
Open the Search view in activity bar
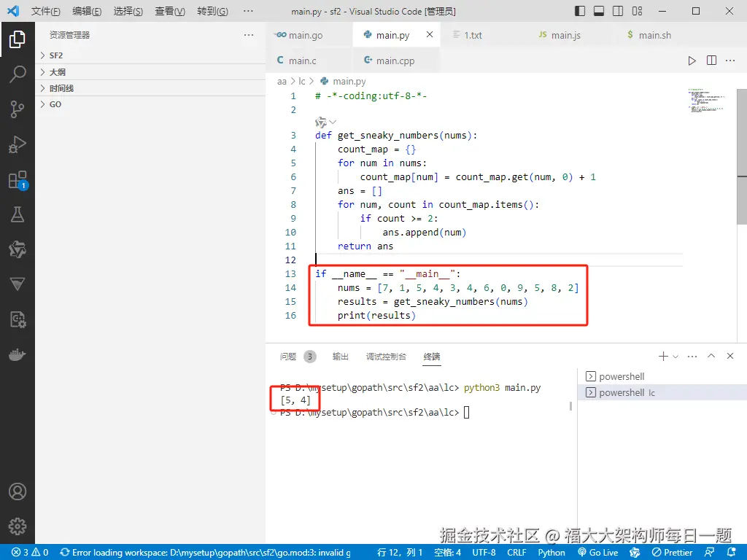(18, 74)
